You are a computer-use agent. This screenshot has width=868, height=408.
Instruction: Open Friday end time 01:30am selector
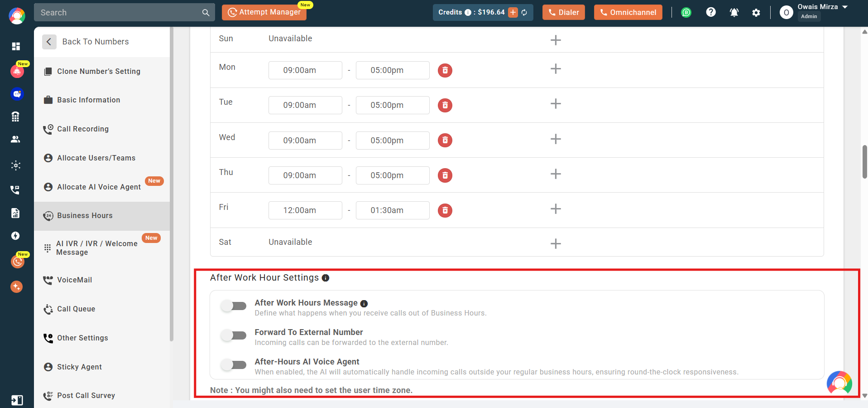point(393,210)
